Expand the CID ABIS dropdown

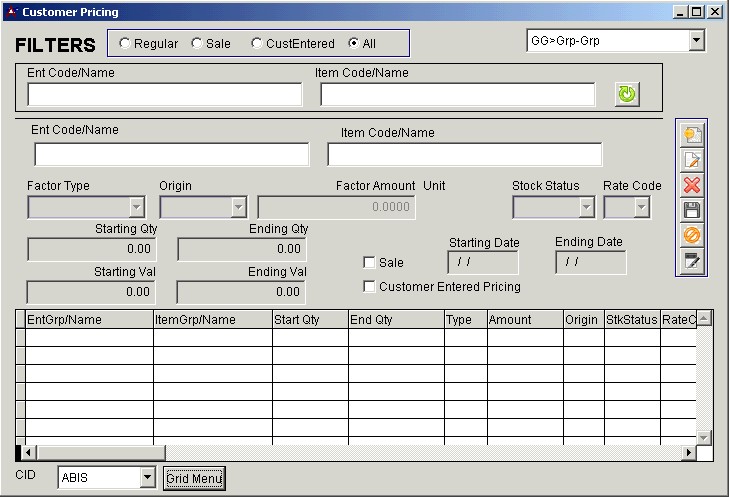tap(147, 478)
